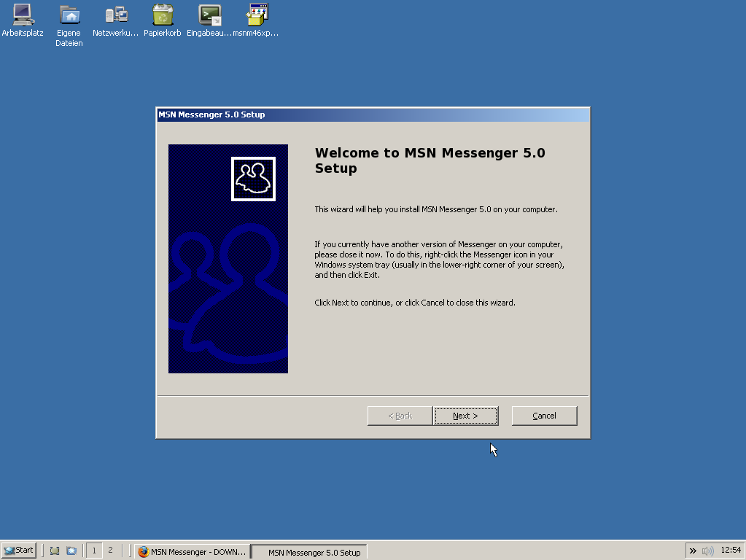Click the MSN Messenger buddy logo
746x560 pixels.
(253, 179)
